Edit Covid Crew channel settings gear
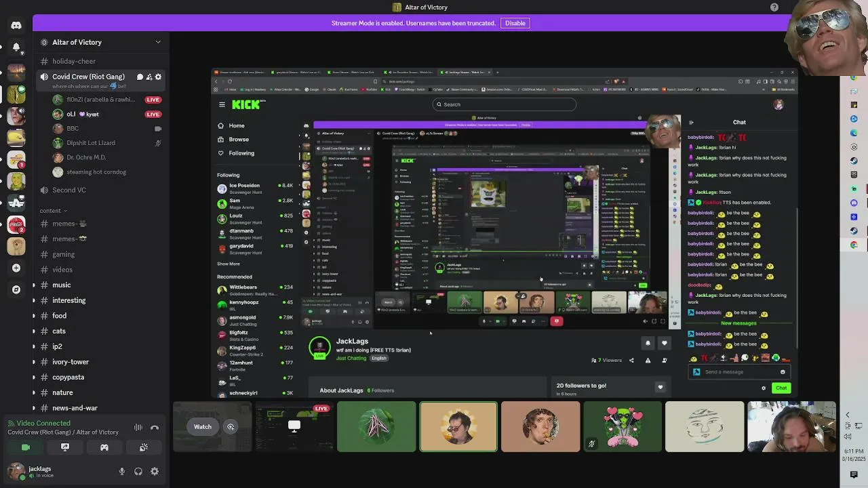Viewport: 868px width, 488px height. pos(158,77)
